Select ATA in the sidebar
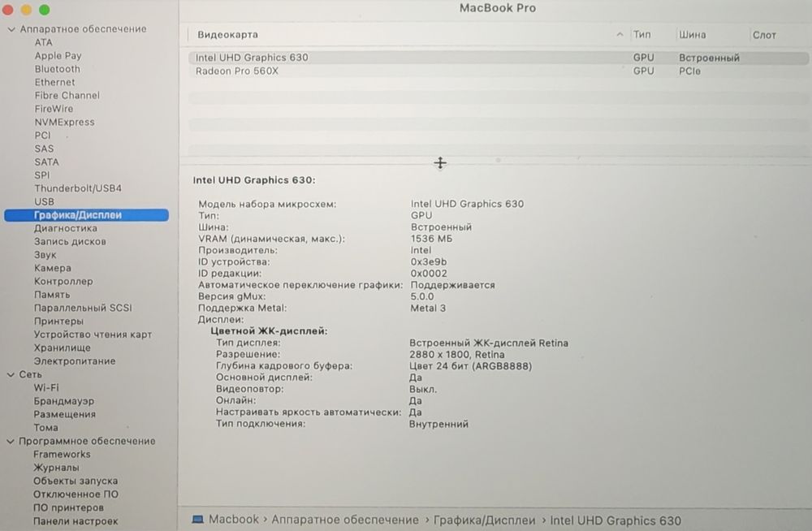This screenshot has height=531, width=812. point(44,42)
